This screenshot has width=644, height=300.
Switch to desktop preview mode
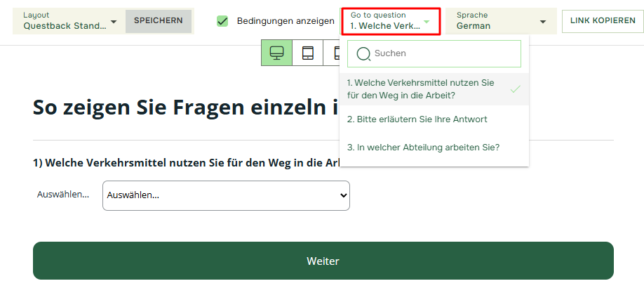pyautogui.click(x=276, y=53)
